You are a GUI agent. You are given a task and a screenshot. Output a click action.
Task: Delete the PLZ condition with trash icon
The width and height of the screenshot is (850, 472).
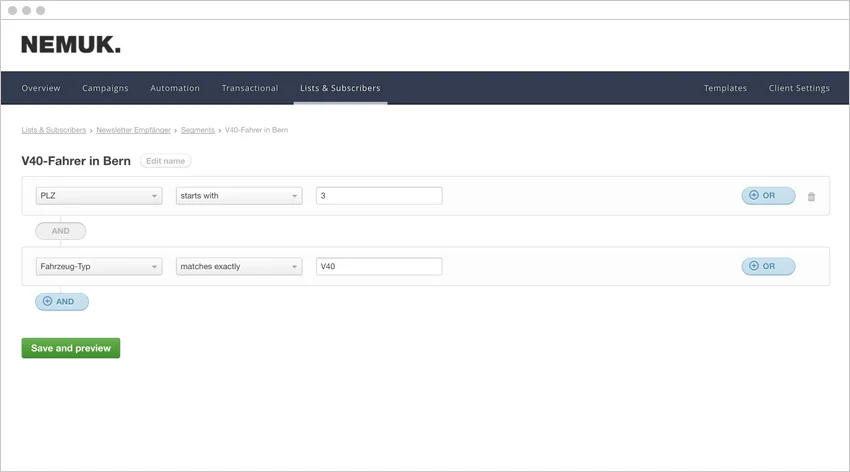click(x=811, y=196)
